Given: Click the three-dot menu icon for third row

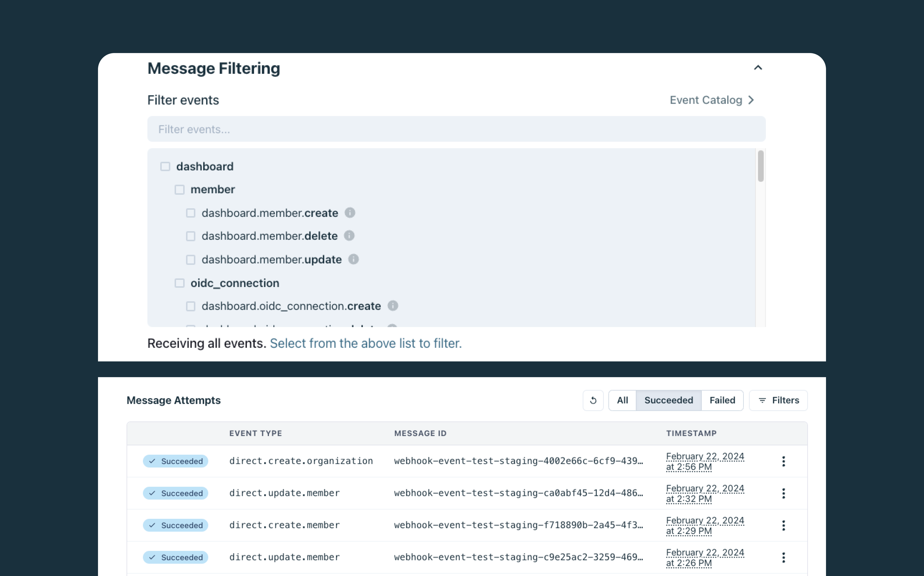Looking at the screenshot, I should pyautogui.click(x=784, y=525).
